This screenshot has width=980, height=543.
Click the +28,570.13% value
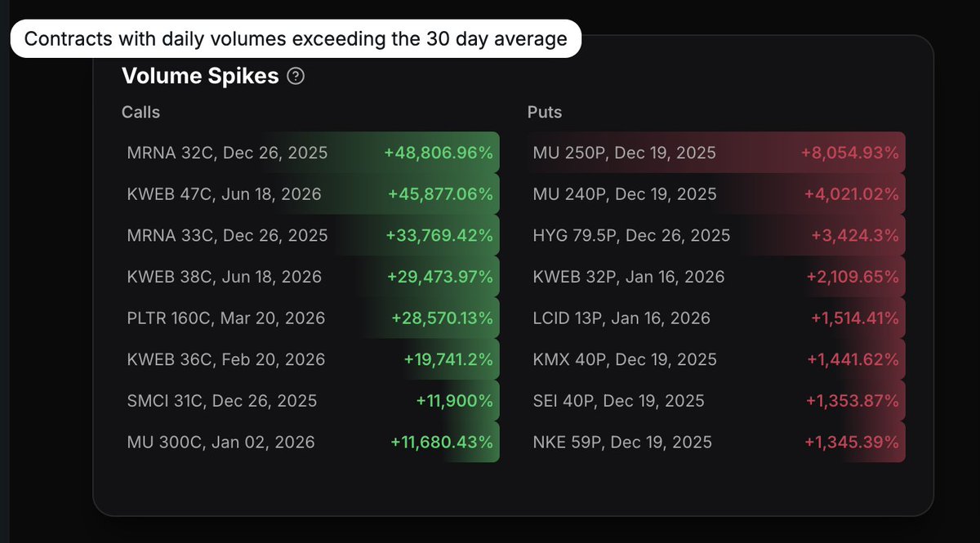point(442,318)
